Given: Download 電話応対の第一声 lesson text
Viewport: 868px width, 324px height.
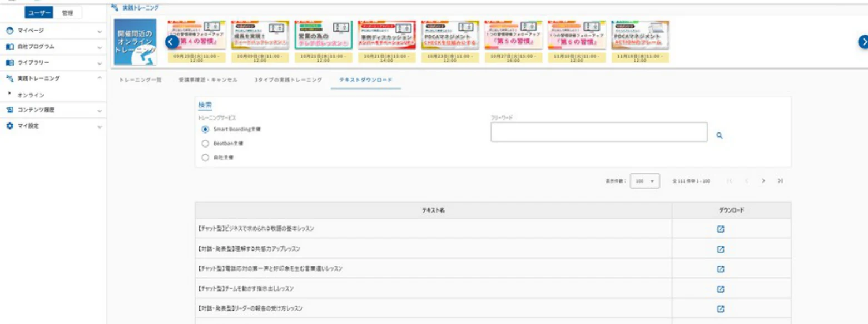Looking at the screenshot, I should [x=720, y=269].
